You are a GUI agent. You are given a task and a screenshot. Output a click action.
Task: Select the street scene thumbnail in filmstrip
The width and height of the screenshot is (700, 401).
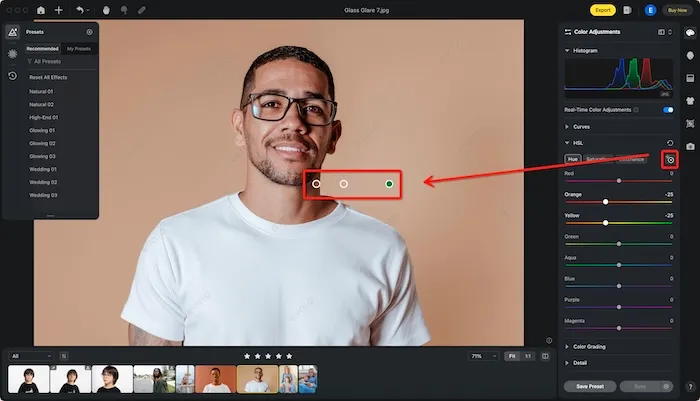click(154, 379)
